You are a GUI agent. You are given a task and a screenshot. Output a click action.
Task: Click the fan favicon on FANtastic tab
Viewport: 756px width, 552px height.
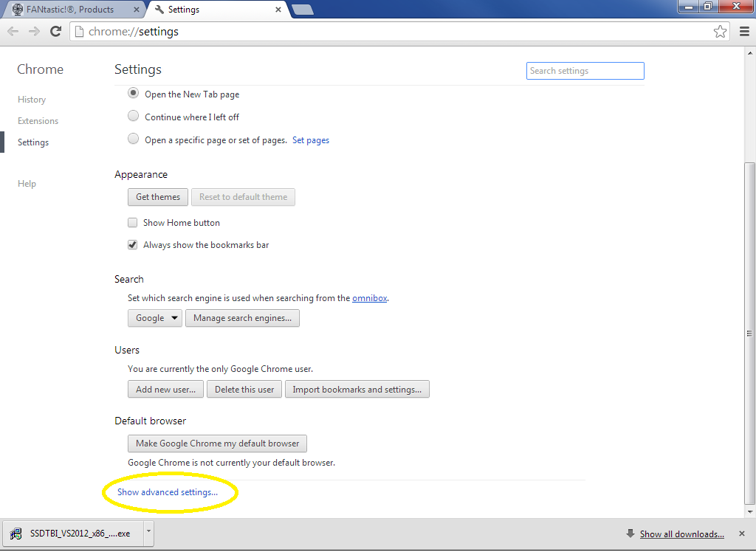pos(18,9)
